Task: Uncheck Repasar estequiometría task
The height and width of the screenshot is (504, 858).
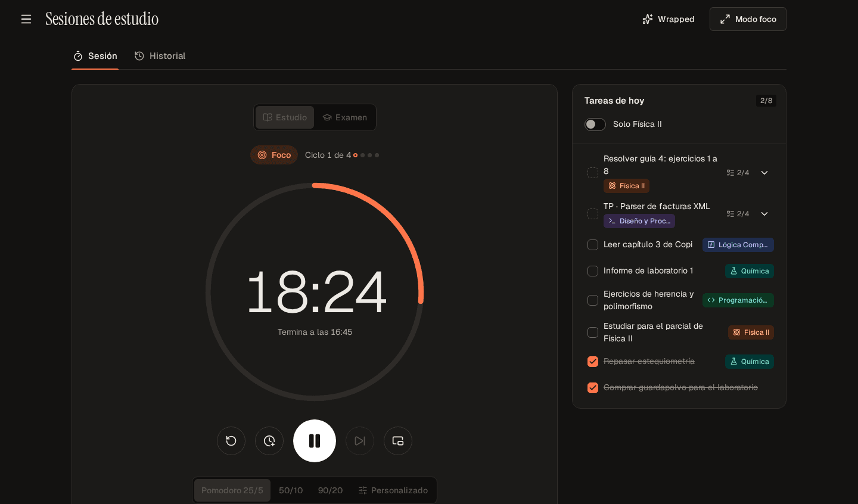Action: [593, 362]
